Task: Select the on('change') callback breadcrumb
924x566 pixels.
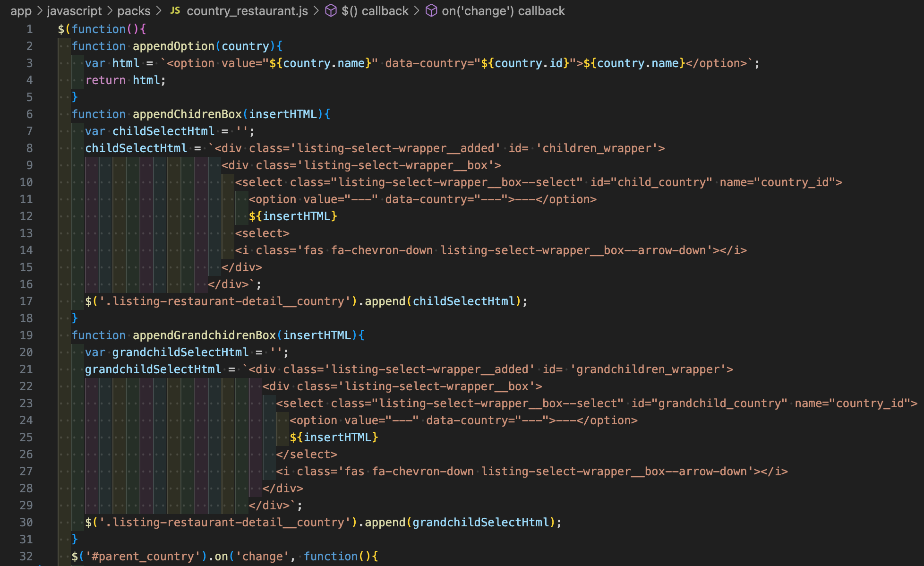Action: pyautogui.click(x=503, y=11)
